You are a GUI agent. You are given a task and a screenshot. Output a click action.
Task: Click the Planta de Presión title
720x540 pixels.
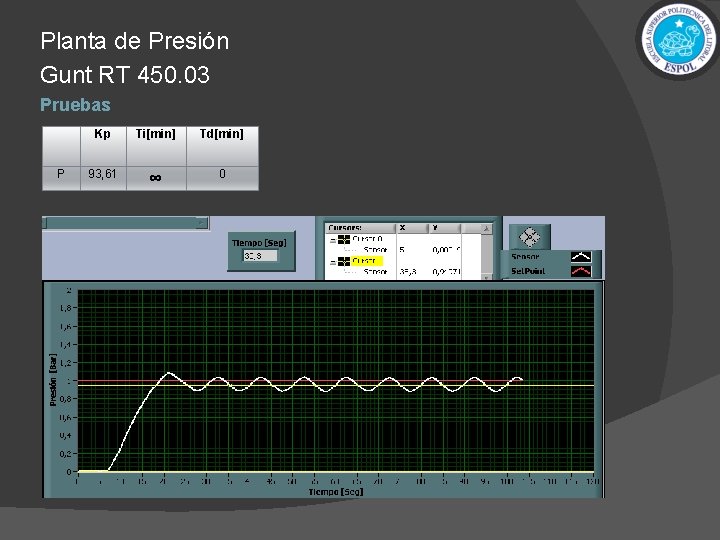[135, 41]
